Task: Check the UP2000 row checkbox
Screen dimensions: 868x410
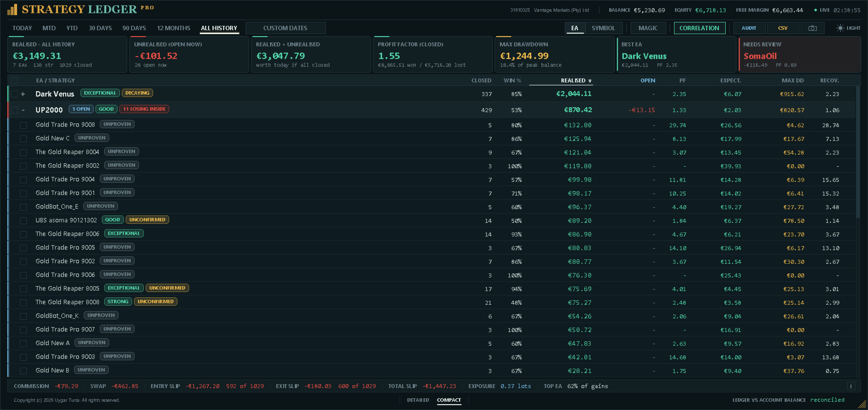Action: pos(15,110)
